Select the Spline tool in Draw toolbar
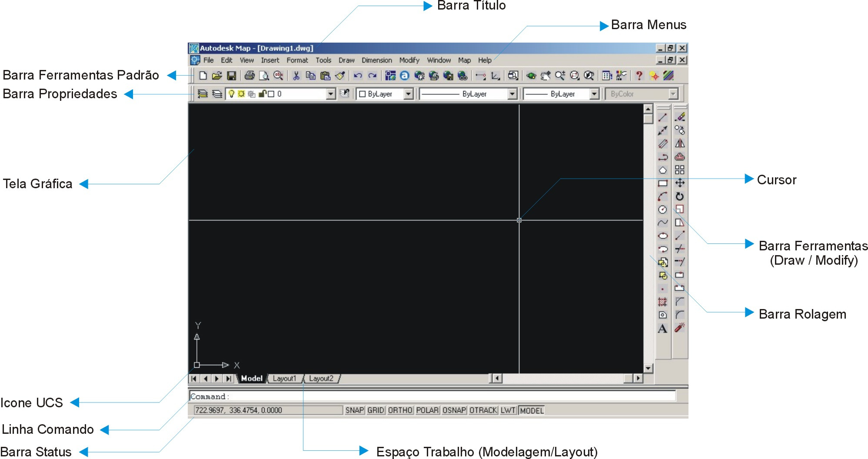Screen dimensions: 868x459 point(662,223)
